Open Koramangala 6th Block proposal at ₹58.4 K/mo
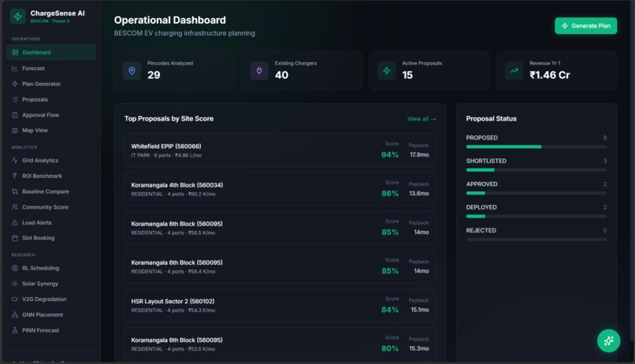The width and height of the screenshot is (635, 364). point(280,267)
